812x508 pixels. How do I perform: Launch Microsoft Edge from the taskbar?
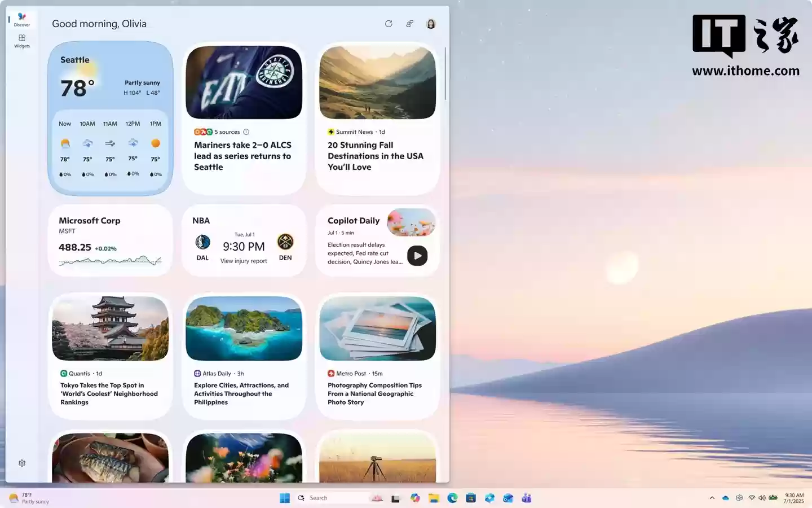pos(452,498)
